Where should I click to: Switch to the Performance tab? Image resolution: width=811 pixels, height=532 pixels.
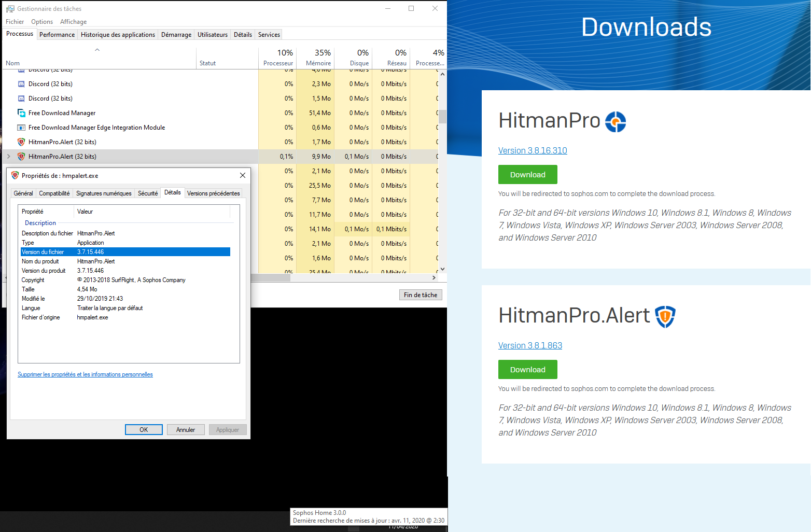[x=57, y=35]
